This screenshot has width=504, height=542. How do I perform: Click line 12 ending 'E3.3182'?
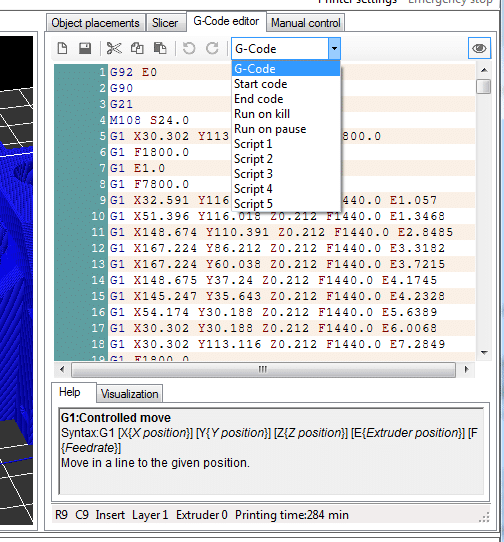click(277, 248)
